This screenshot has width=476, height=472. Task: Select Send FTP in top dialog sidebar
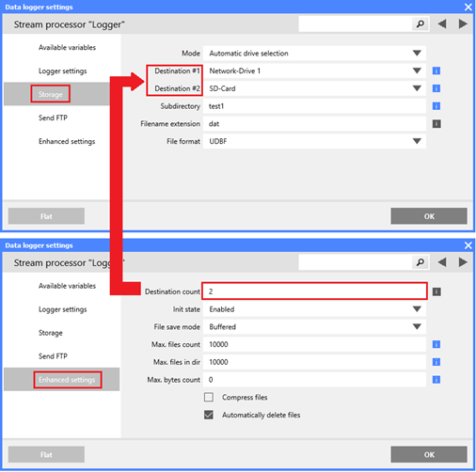pyautogui.click(x=53, y=118)
